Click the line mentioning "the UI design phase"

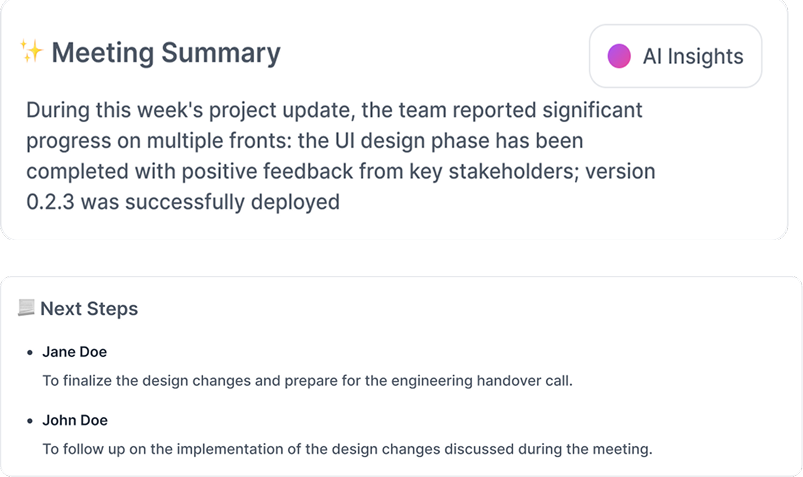(304, 140)
